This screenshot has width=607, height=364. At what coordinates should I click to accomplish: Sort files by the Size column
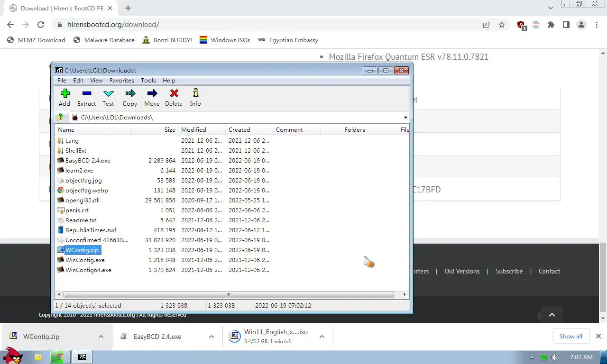point(155,129)
